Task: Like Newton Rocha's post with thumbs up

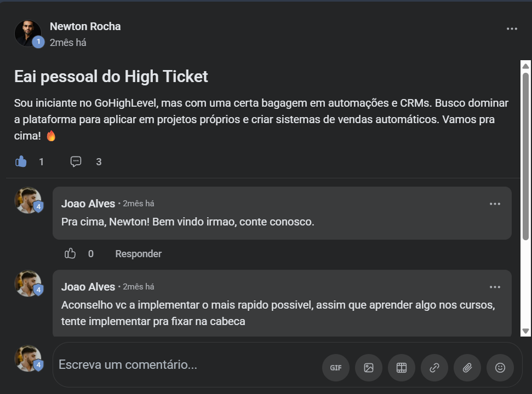Action: 21,161
